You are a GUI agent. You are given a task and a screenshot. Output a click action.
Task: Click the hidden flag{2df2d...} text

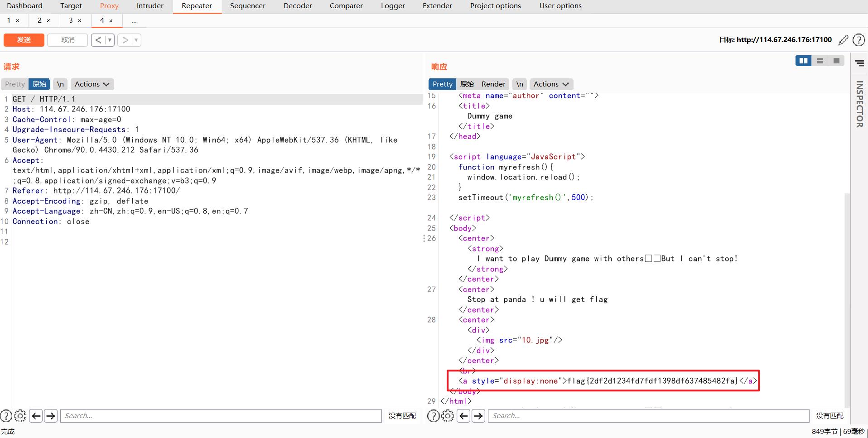(653, 381)
